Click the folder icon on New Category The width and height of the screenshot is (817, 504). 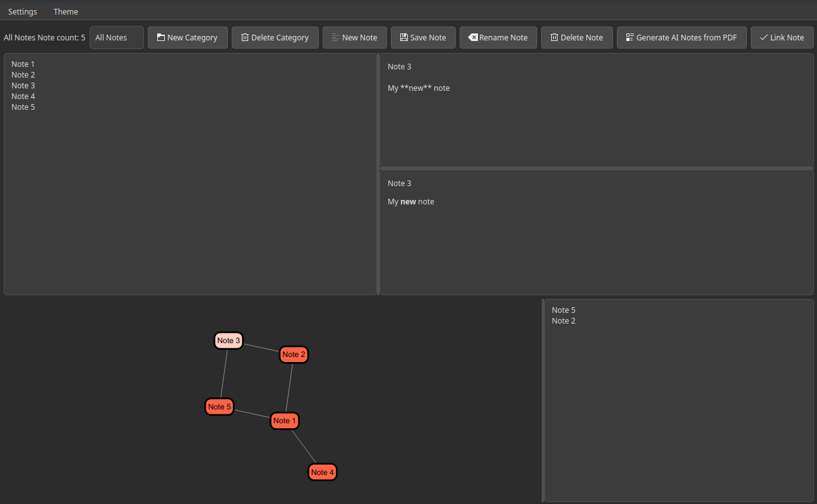161,38
